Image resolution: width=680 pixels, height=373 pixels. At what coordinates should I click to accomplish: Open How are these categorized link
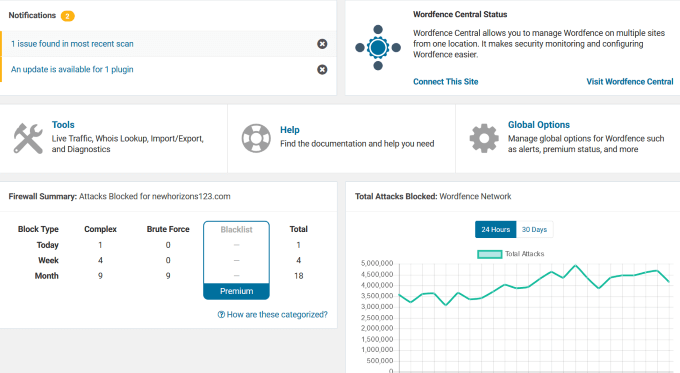[277, 314]
